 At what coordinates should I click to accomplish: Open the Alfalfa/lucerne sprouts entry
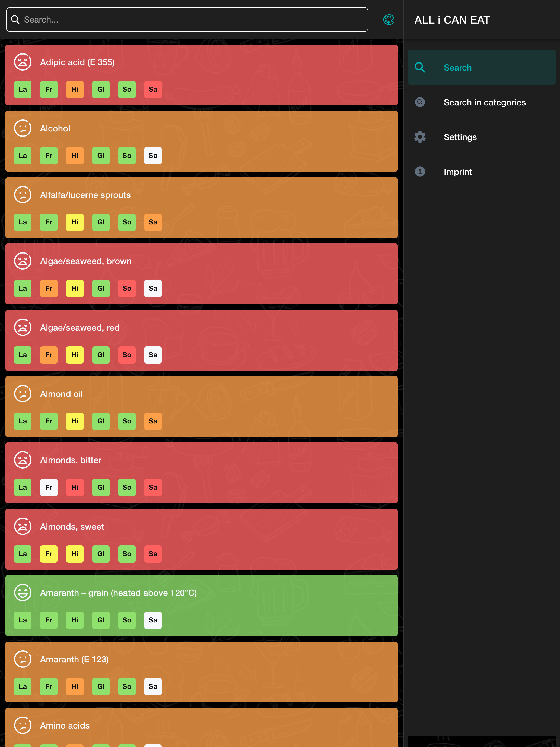(202, 208)
